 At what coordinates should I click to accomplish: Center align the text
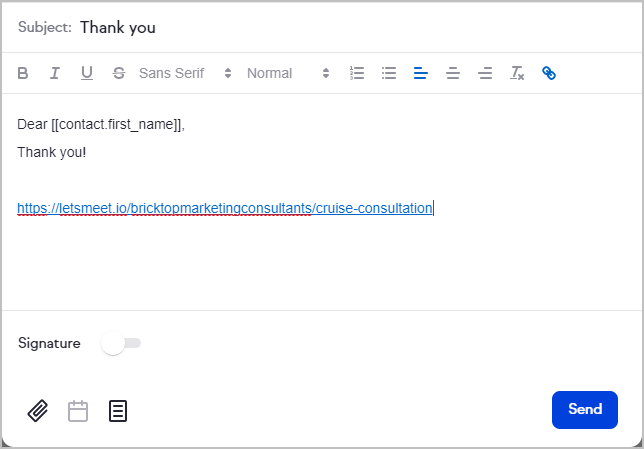(453, 73)
